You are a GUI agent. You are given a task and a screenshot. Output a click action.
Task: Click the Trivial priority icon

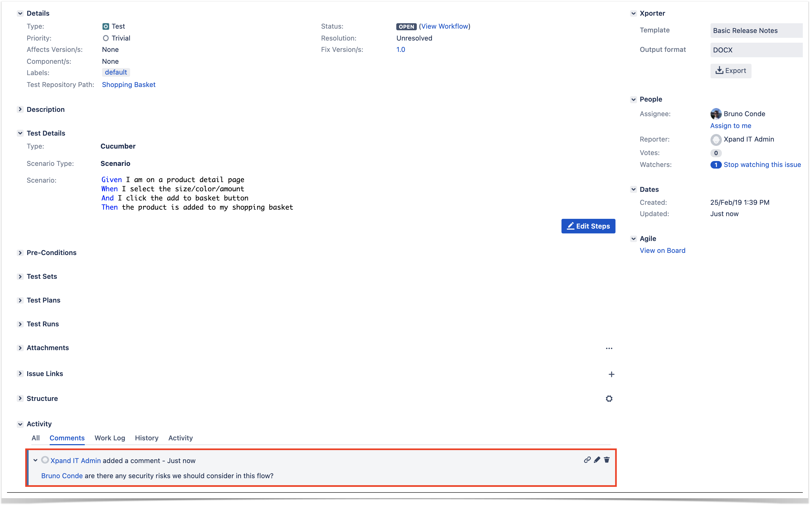[106, 38]
